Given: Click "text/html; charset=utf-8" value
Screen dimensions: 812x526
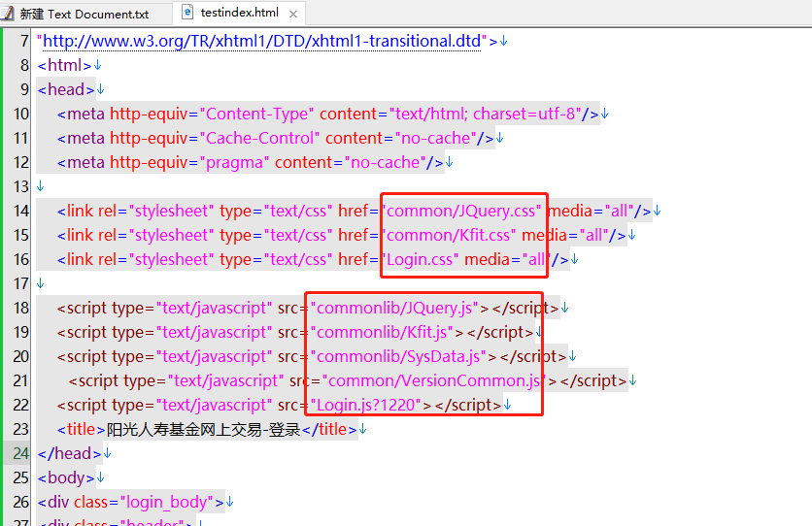Looking at the screenshot, I should pyautogui.click(x=486, y=114).
